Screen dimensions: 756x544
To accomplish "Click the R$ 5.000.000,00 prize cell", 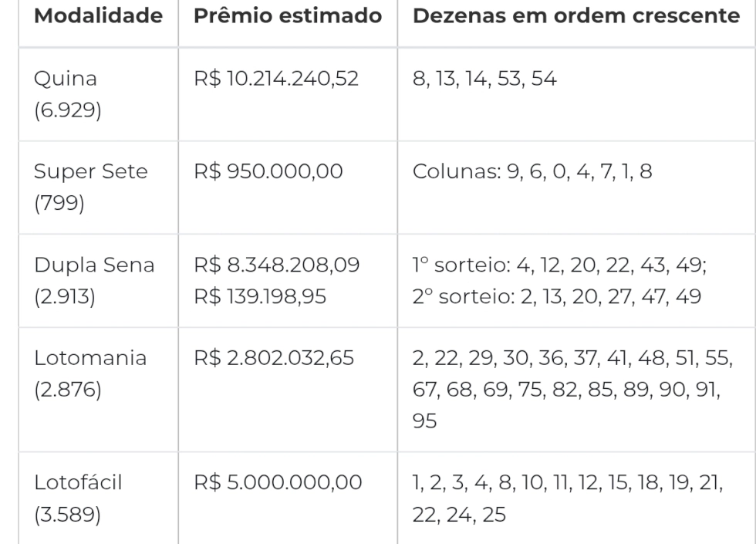I will click(288, 498).
